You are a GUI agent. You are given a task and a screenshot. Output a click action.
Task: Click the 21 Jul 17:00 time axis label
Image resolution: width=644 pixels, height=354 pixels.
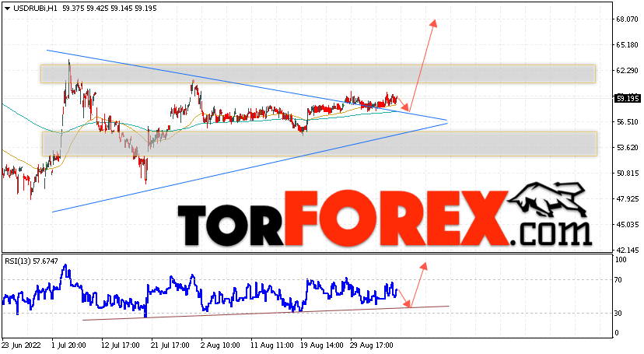click(170, 345)
